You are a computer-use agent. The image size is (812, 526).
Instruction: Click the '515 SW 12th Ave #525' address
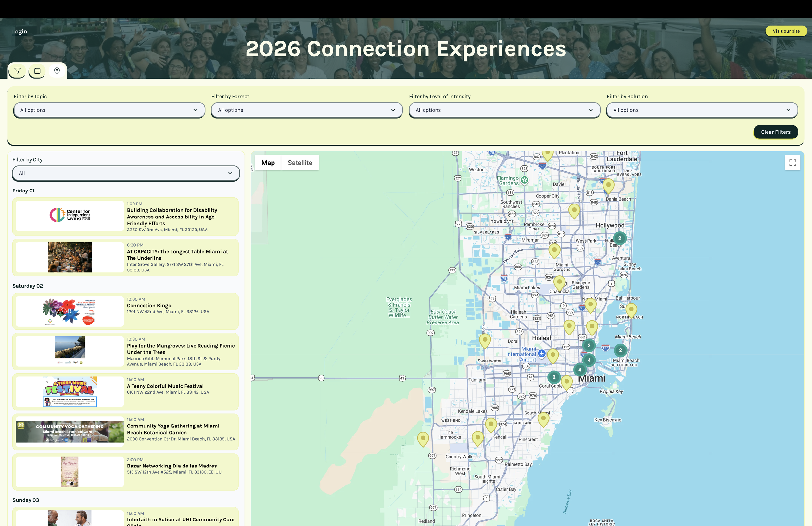pos(175,472)
